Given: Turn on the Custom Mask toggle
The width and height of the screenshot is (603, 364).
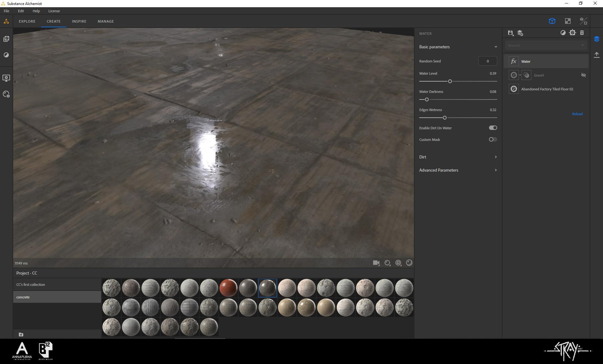Looking at the screenshot, I should tap(493, 139).
